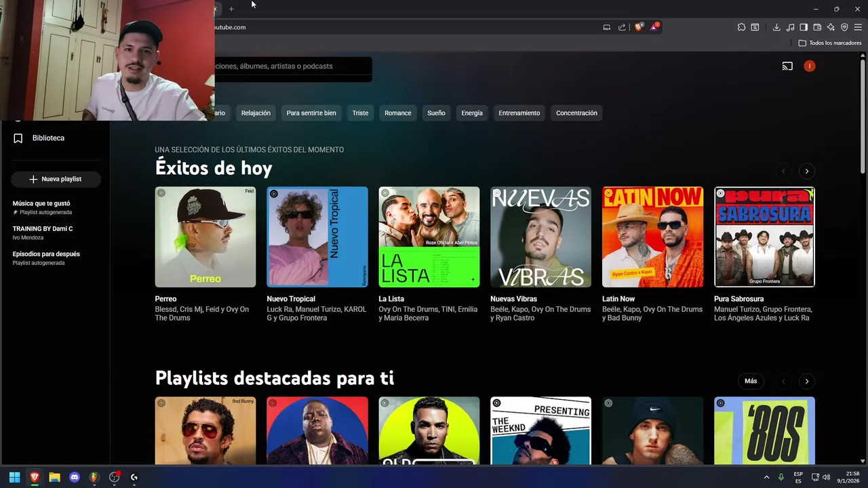Toggle the browser sidebar panel icon
The image size is (868, 488).
(x=804, y=27)
